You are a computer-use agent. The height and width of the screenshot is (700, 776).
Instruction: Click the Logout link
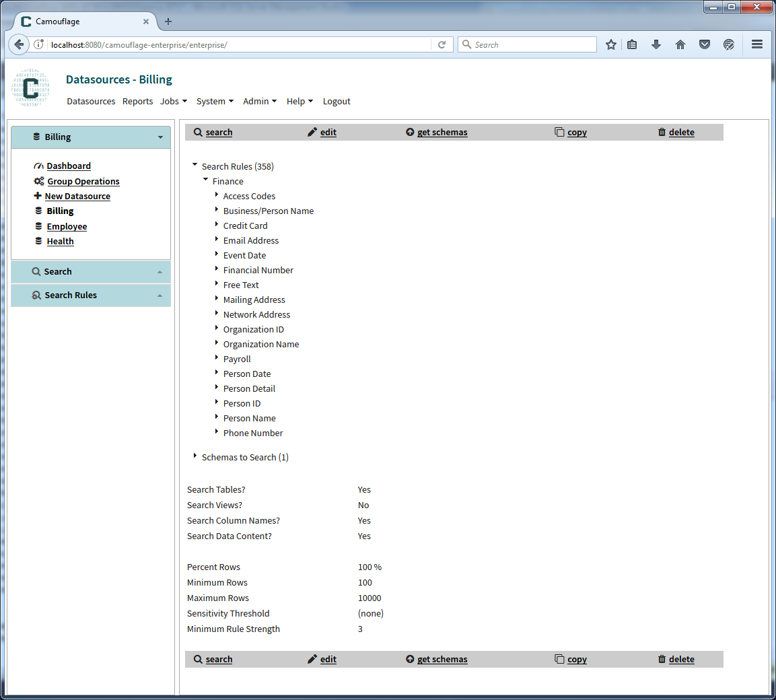pyautogui.click(x=337, y=101)
